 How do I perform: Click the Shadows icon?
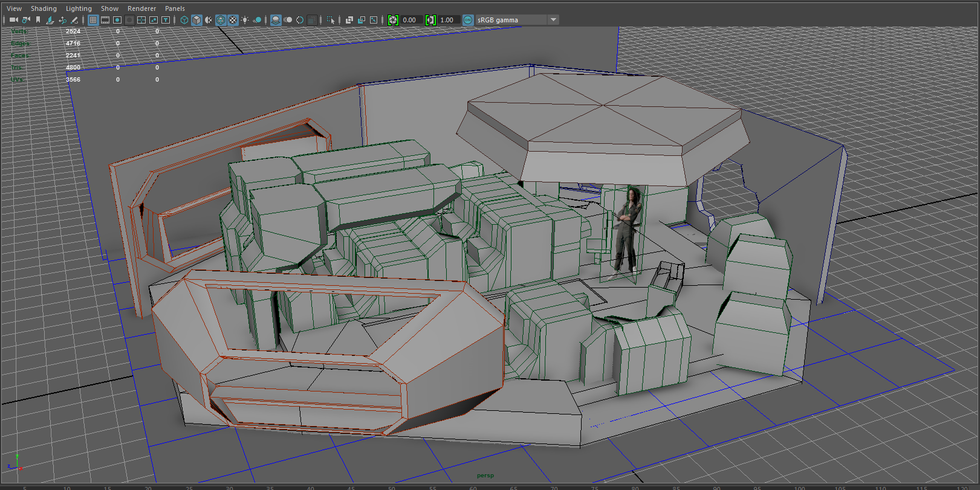pos(257,20)
